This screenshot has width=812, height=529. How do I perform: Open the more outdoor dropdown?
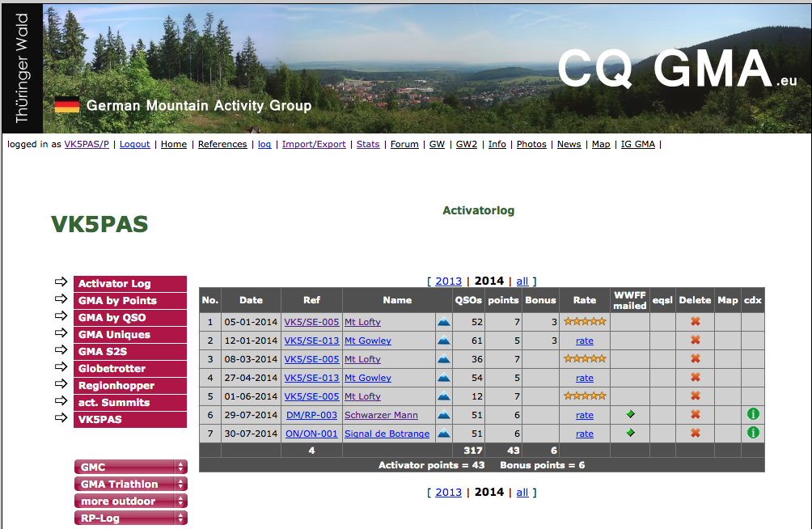[x=131, y=501]
